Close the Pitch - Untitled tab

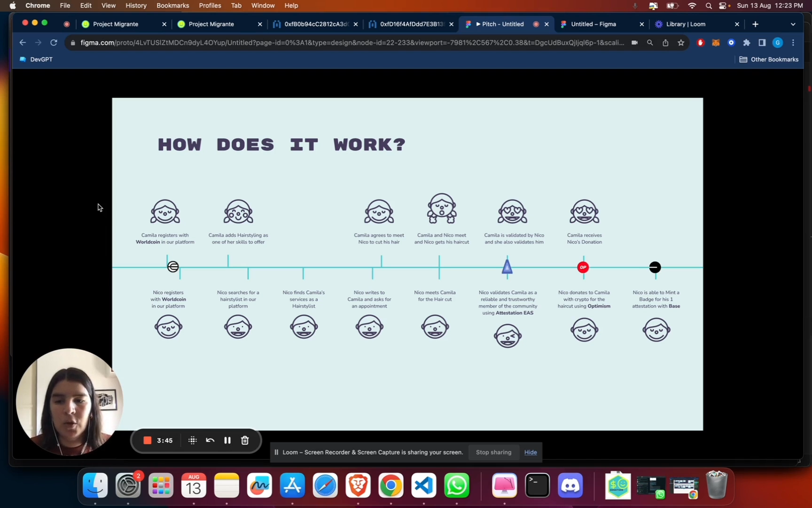point(547,24)
